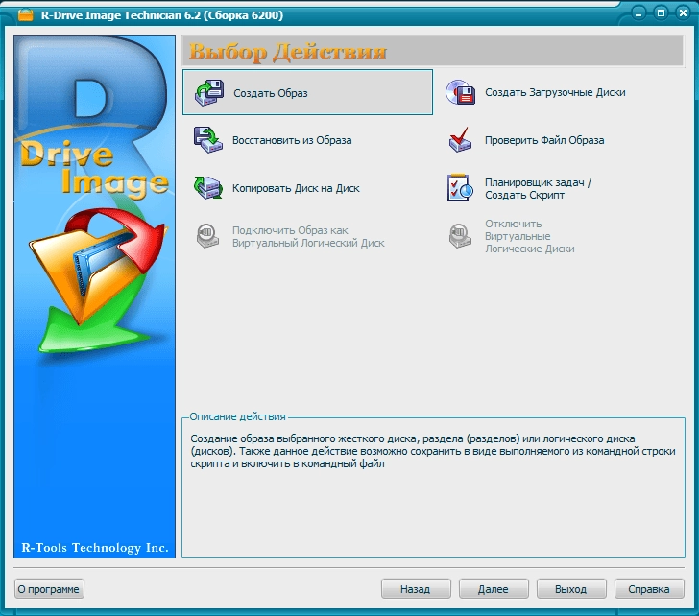
Task: Maximize the R-Drive Image window
Action: click(662, 12)
